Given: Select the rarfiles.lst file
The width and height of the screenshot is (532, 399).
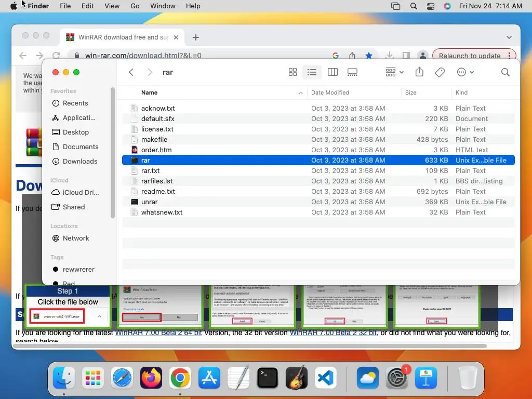Looking at the screenshot, I should (x=318, y=181).
